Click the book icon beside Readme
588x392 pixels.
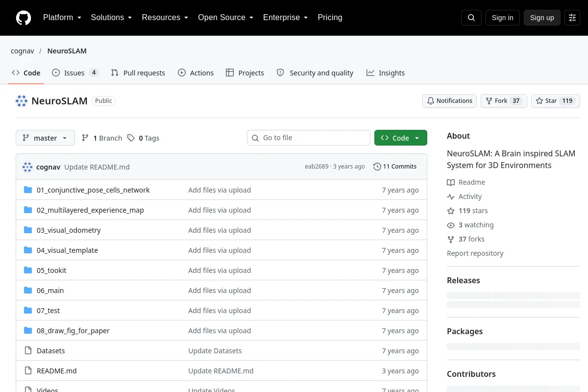[x=451, y=182]
